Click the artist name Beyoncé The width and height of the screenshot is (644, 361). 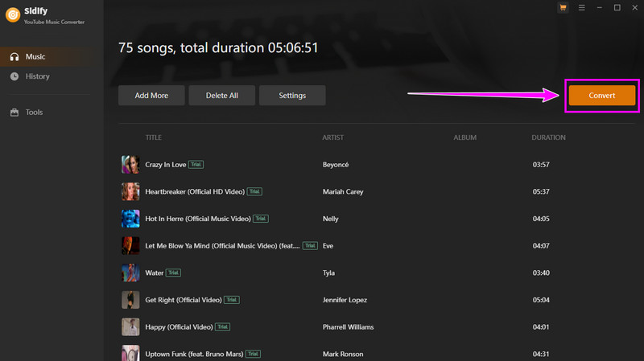(x=336, y=165)
